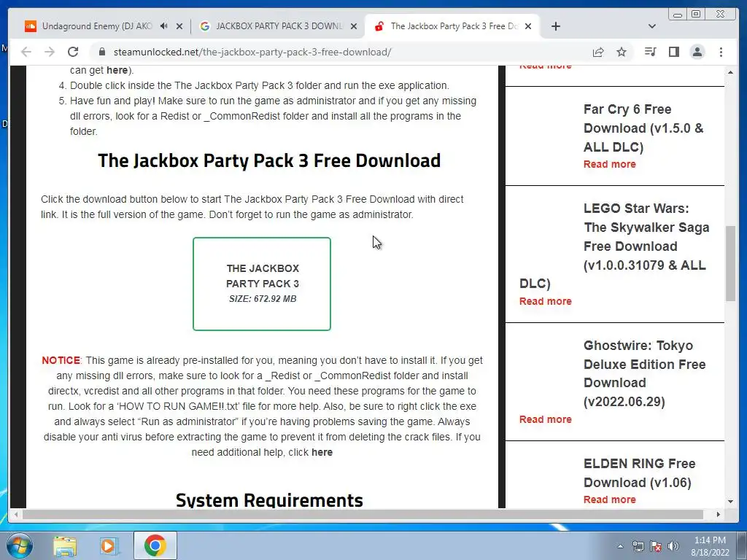This screenshot has height=560, width=747.
Task: Open the Windows Start menu
Action: [x=18, y=545]
